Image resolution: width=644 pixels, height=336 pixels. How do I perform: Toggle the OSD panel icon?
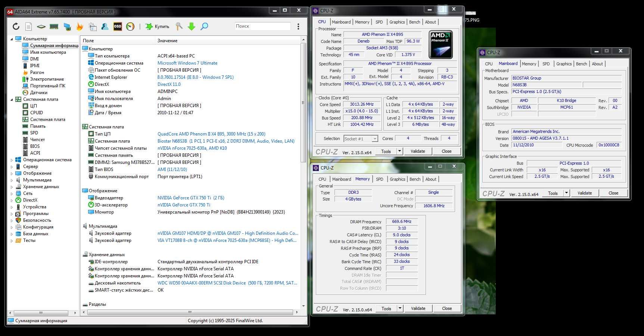(x=118, y=26)
